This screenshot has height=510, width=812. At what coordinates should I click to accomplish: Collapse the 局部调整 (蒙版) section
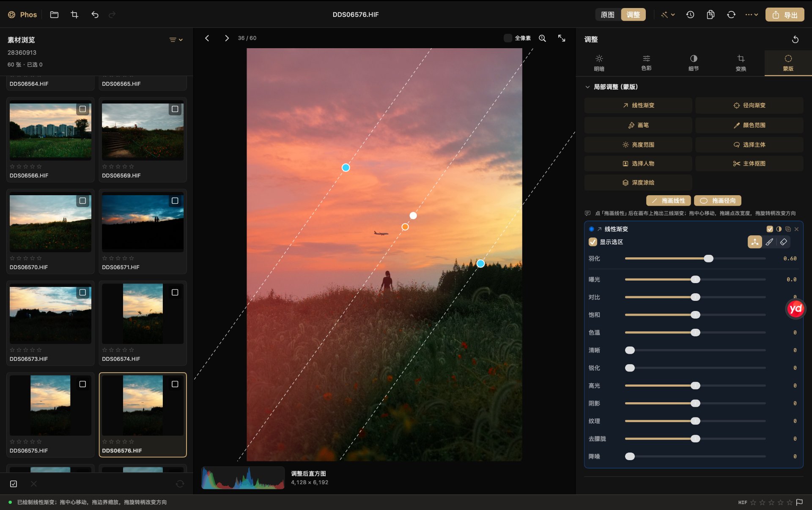tap(587, 87)
